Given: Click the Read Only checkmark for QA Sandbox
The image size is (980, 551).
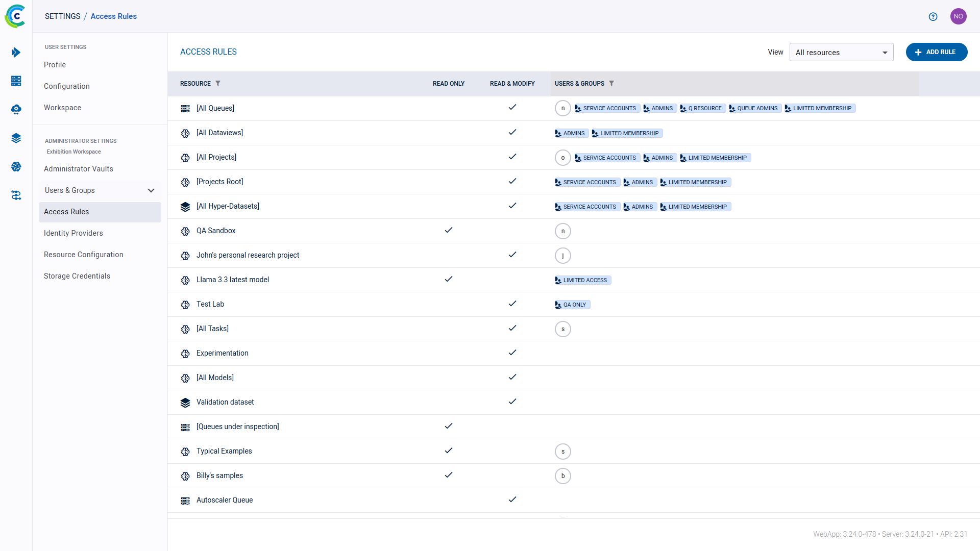Looking at the screenshot, I should click(x=449, y=231).
